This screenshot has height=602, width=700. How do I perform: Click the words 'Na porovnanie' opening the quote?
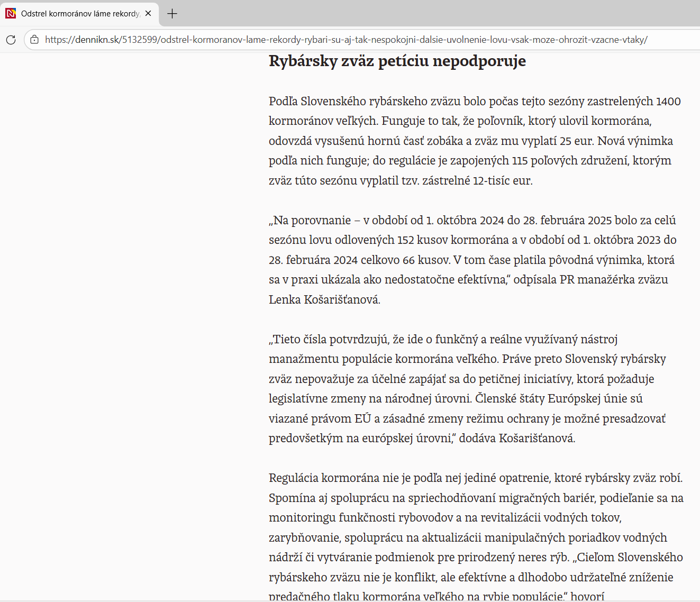point(312,221)
